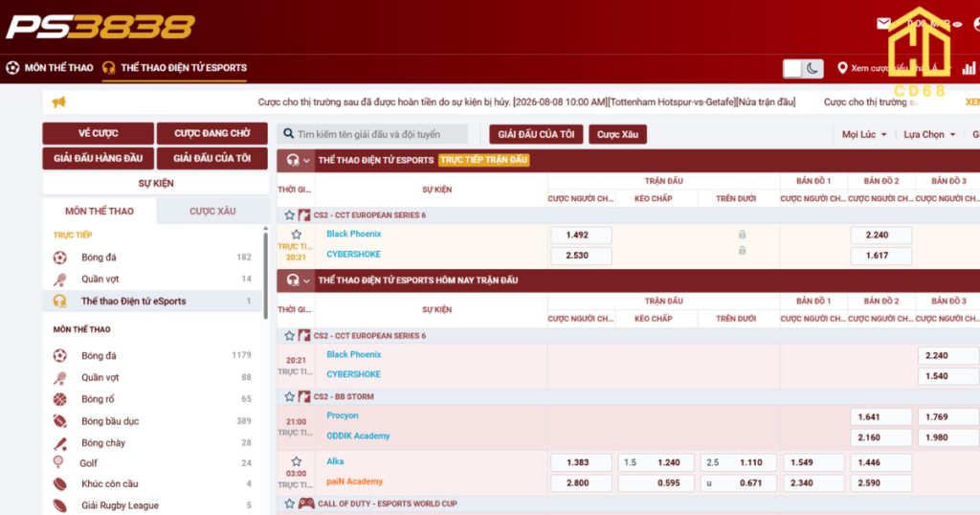The image size is (980, 515).
Task: Focus the league and team search field
Action: point(372,134)
